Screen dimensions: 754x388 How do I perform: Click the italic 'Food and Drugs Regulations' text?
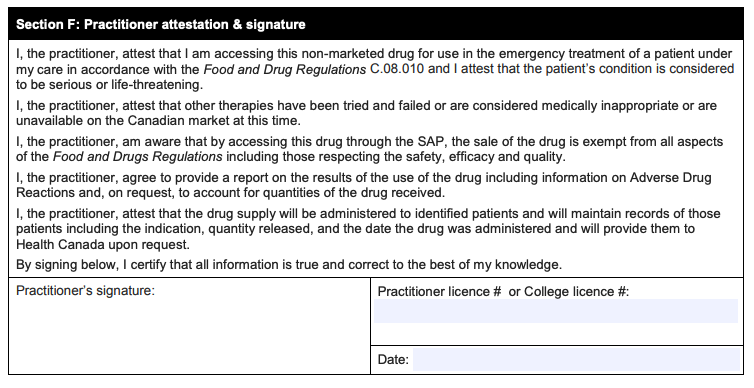(x=138, y=157)
